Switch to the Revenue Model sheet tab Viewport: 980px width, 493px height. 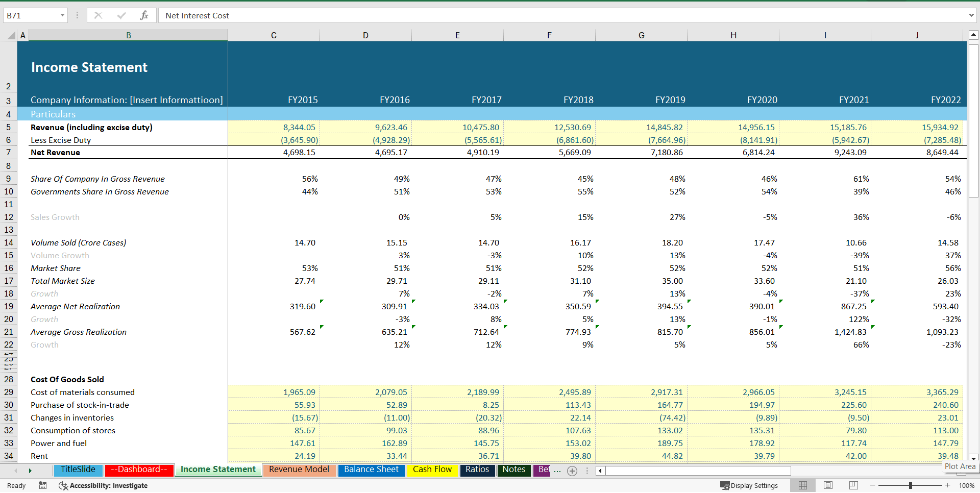click(299, 470)
